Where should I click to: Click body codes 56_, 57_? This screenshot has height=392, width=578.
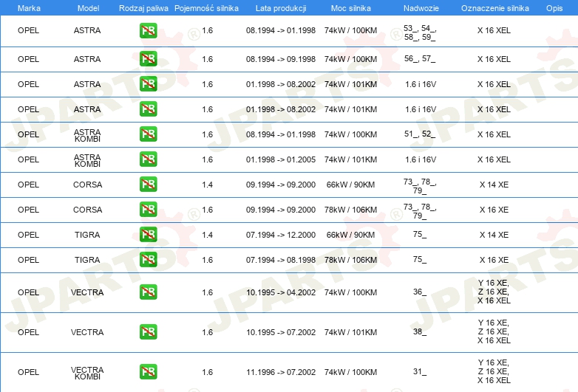pos(420,58)
